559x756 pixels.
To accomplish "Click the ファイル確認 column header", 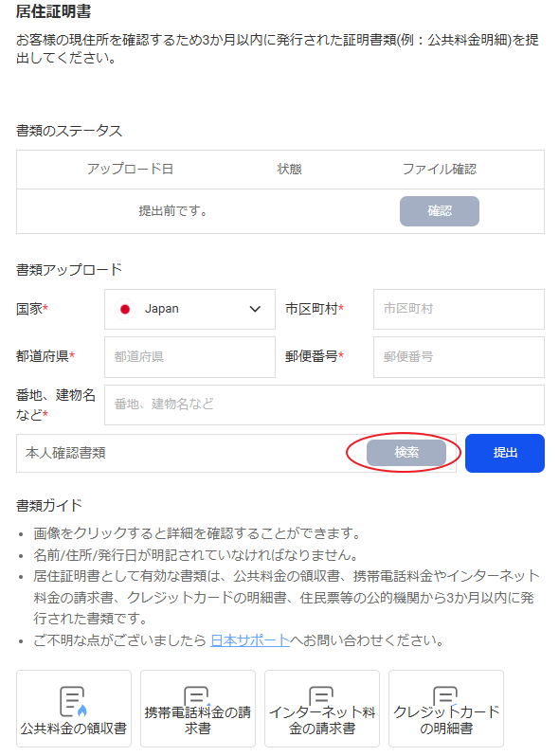I will [x=440, y=170].
